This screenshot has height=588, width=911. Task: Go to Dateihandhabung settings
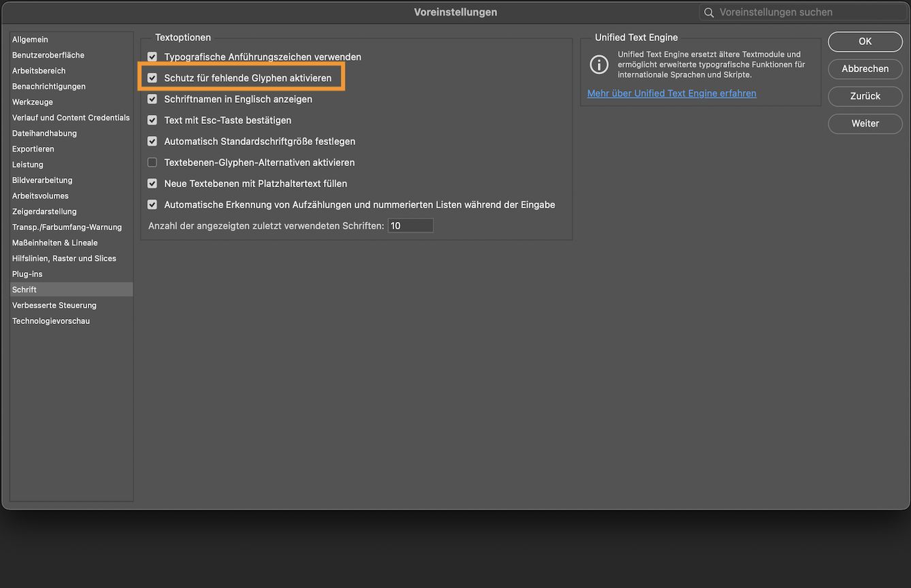[71, 133]
